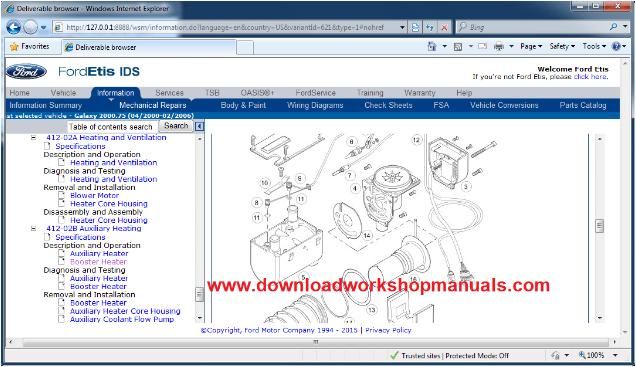636x367 pixels.
Task: Click the Home page icon in command bar
Action: (x=432, y=47)
